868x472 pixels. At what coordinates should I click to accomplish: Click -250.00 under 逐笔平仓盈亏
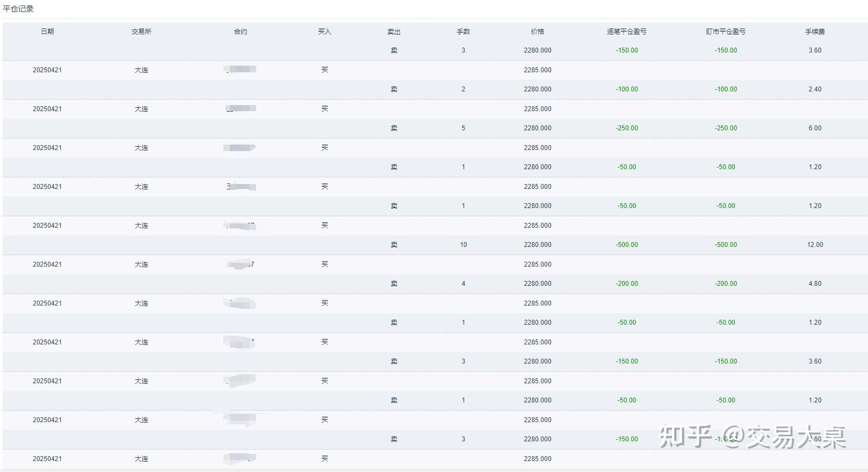tap(627, 128)
